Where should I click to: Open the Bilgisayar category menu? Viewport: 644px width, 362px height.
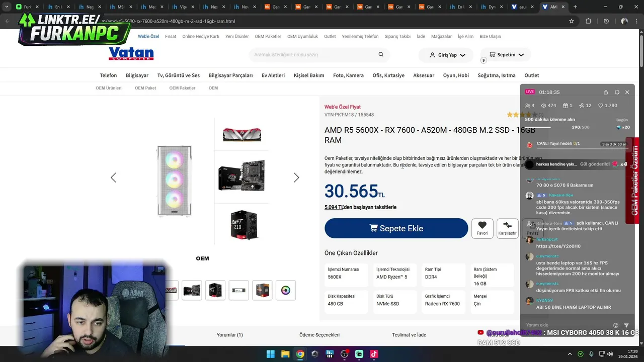click(137, 75)
